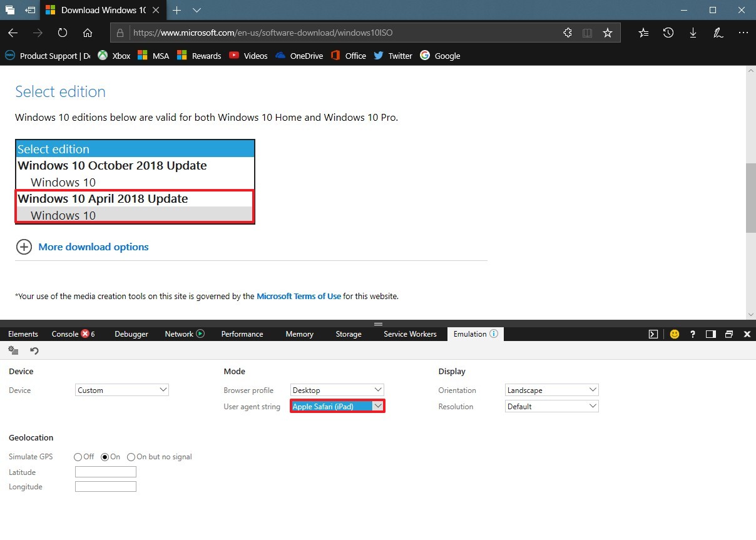Open the Console tab showing errors
756x540 pixels.
[x=66, y=334]
